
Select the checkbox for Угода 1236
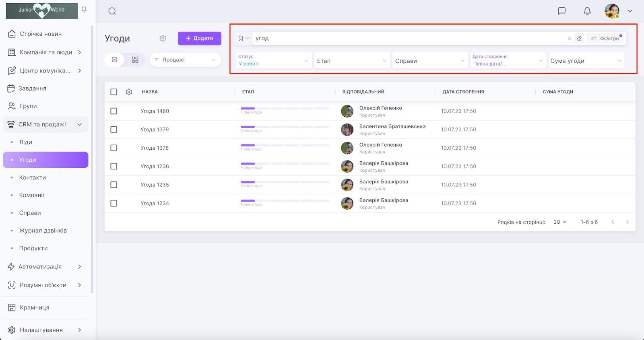[x=114, y=166]
